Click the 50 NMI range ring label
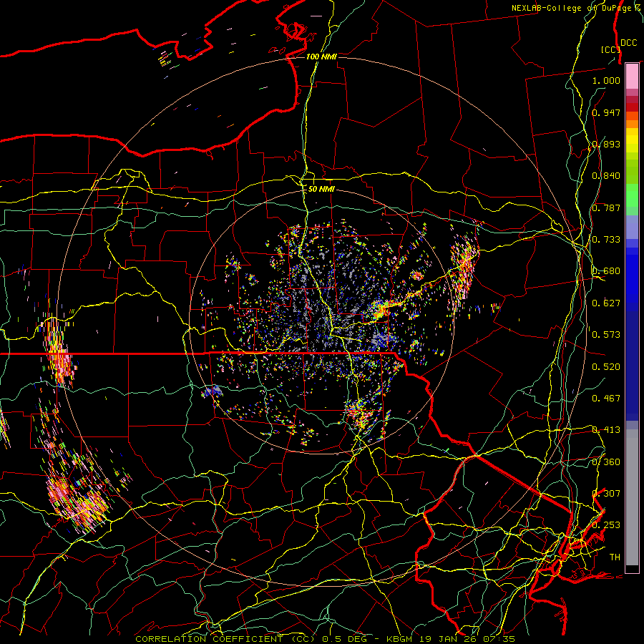This screenshot has height=644, width=644. (x=321, y=189)
